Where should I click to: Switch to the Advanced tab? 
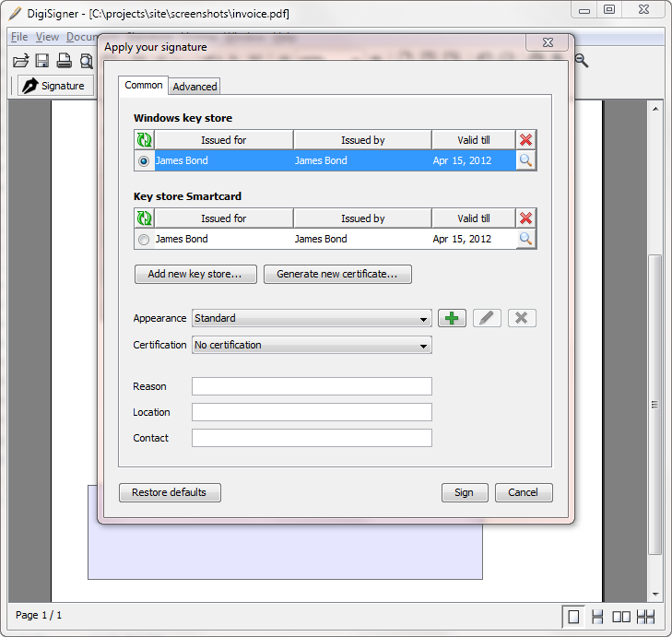[x=195, y=87]
